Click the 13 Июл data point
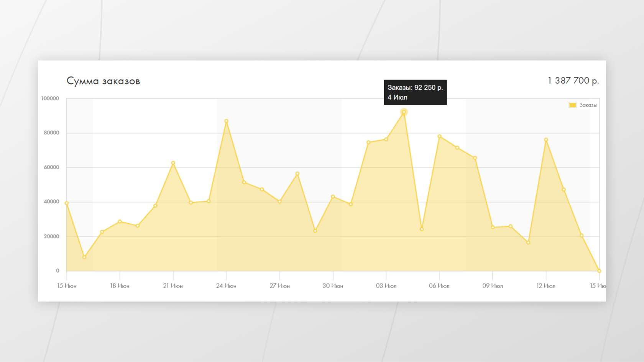The width and height of the screenshot is (644, 362). point(564,190)
